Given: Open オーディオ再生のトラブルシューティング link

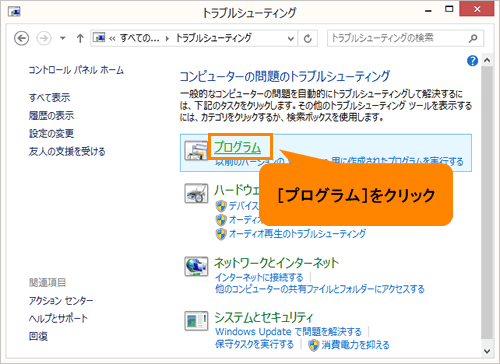Looking at the screenshot, I should (297, 234).
